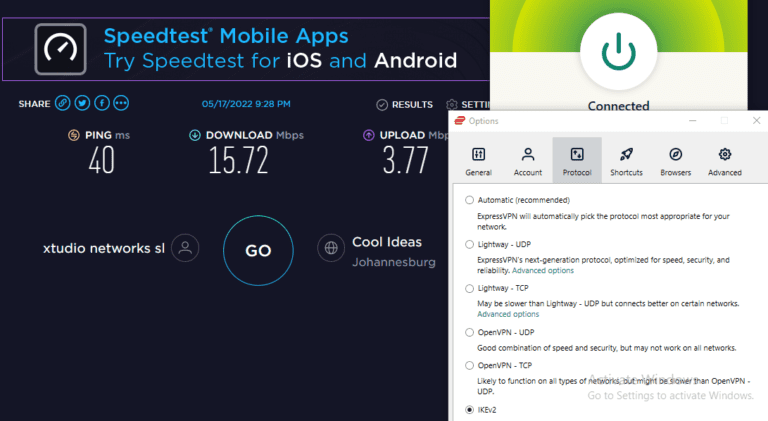This screenshot has height=421, width=768.
Task: Click the ExpressVPN logo in Options titlebar
Action: click(x=459, y=120)
